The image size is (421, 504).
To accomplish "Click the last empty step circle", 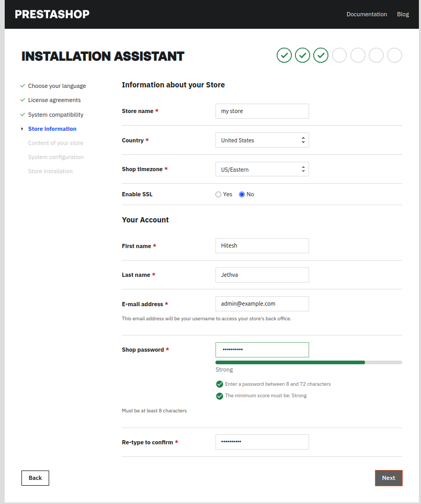I will (x=394, y=55).
